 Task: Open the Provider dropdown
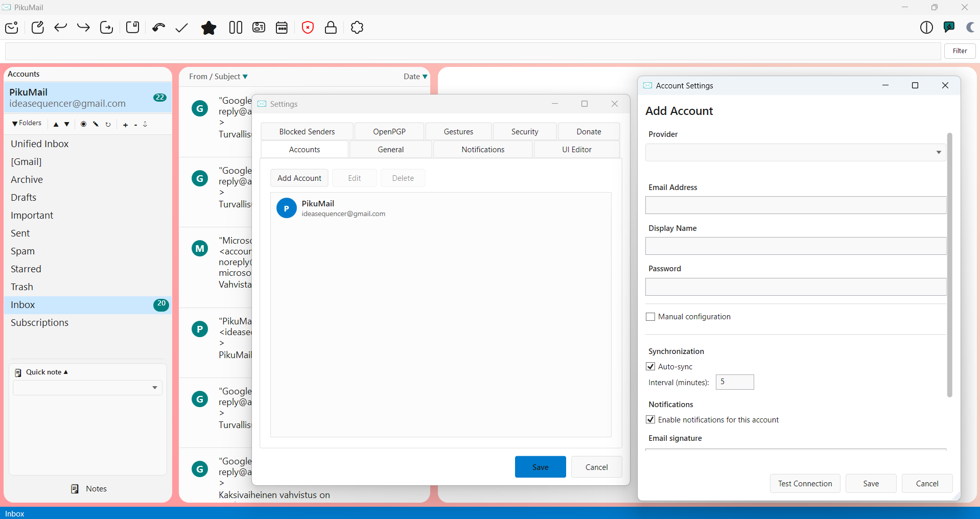click(796, 152)
